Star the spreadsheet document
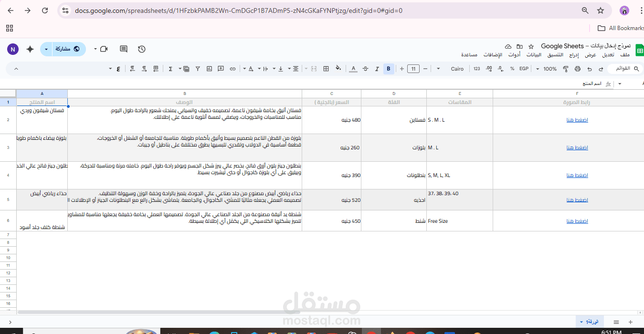Image resolution: width=644 pixels, height=334 pixels. point(531,46)
